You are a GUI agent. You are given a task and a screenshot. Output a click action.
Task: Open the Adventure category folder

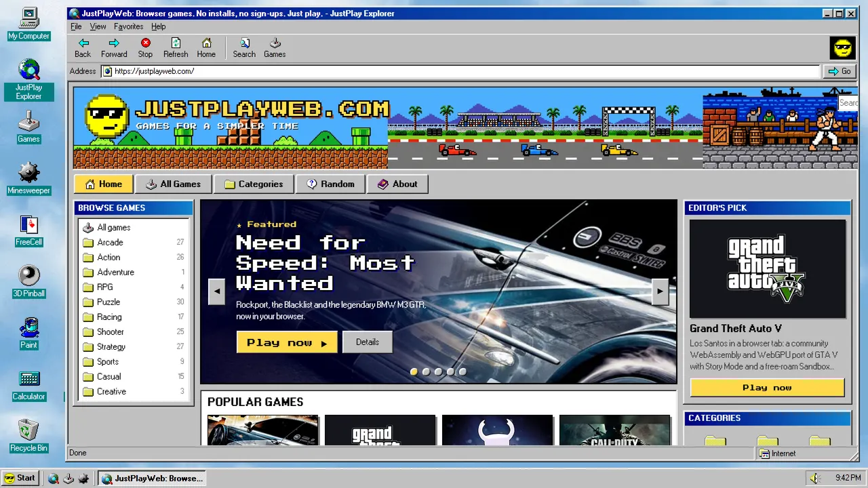coord(134,272)
